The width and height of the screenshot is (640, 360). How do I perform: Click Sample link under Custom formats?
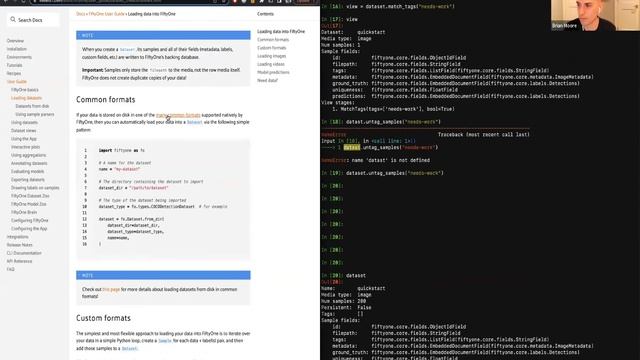click(165, 340)
